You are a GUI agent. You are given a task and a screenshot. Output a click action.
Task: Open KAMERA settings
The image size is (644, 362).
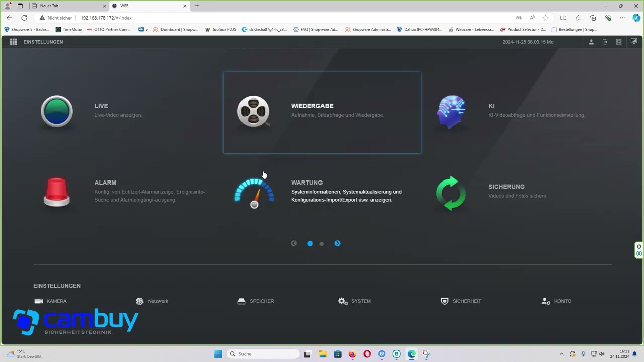click(x=50, y=301)
